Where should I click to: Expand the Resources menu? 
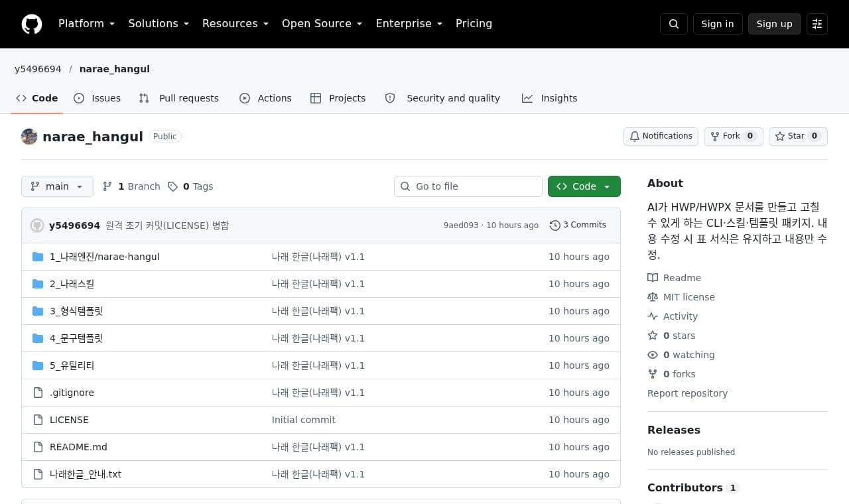235,24
